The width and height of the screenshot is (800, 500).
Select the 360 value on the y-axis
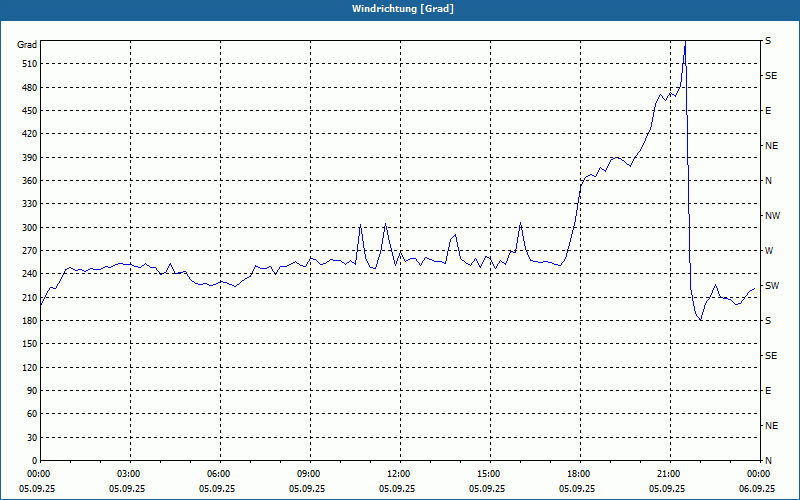[x=27, y=181]
